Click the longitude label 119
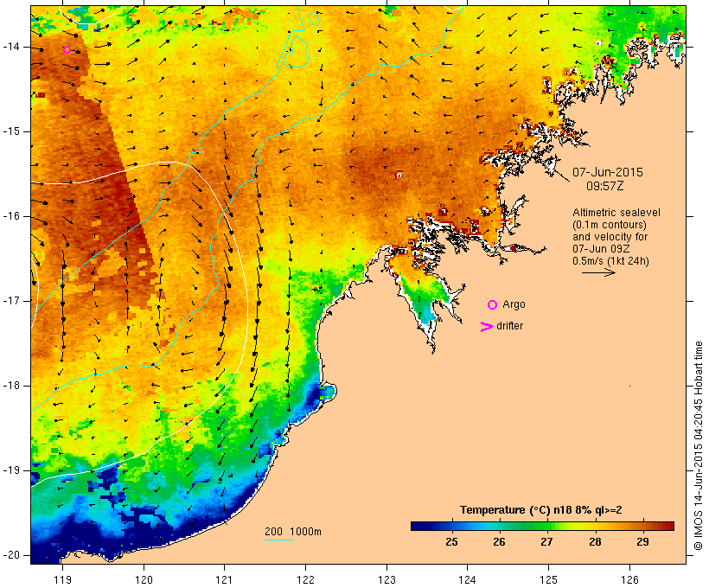709x588 pixels. point(62,580)
